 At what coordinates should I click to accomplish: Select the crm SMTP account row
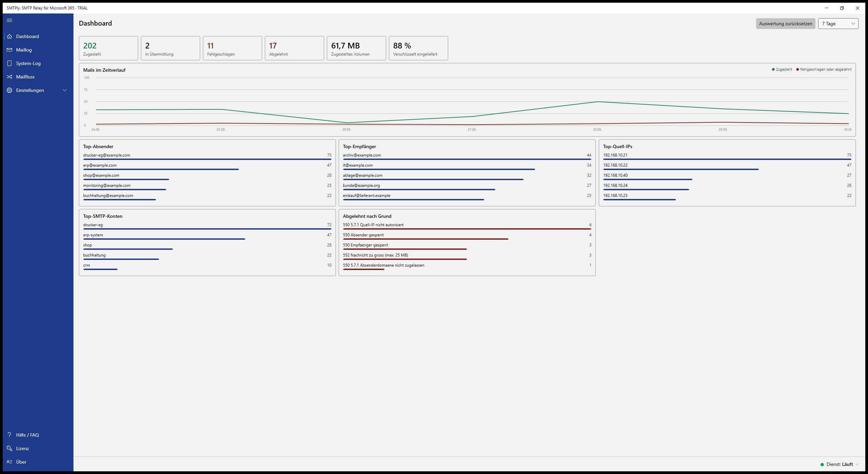(x=207, y=266)
